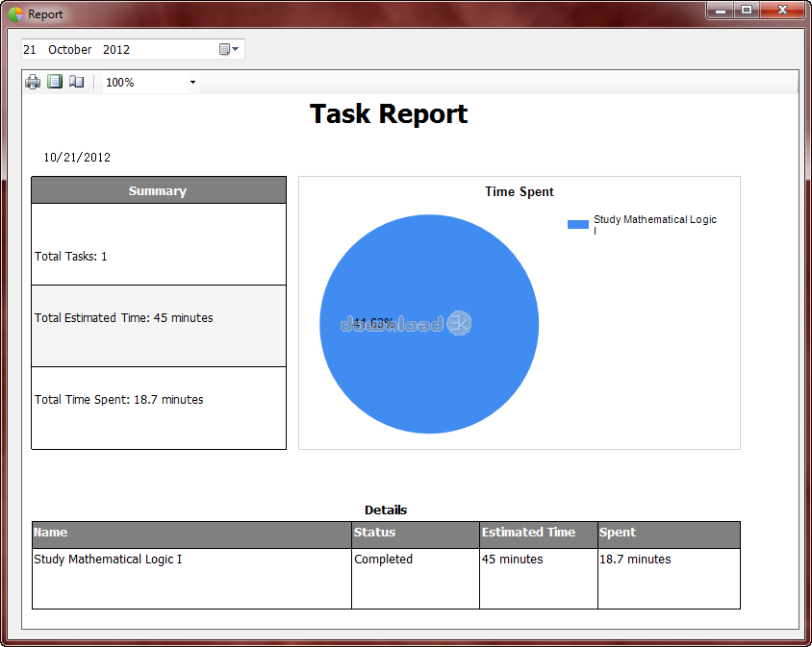
Task: Click the Print report icon
Action: pos(33,83)
